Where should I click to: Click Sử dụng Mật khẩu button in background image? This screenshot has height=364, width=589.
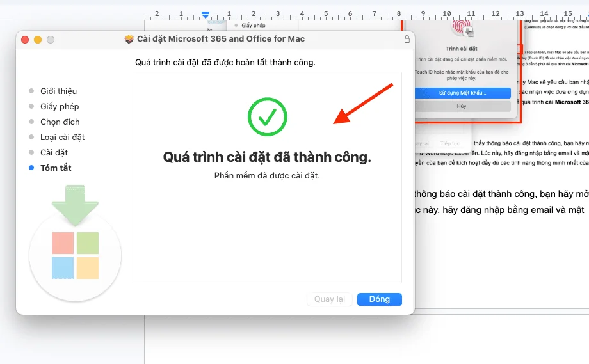pos(462,93)
